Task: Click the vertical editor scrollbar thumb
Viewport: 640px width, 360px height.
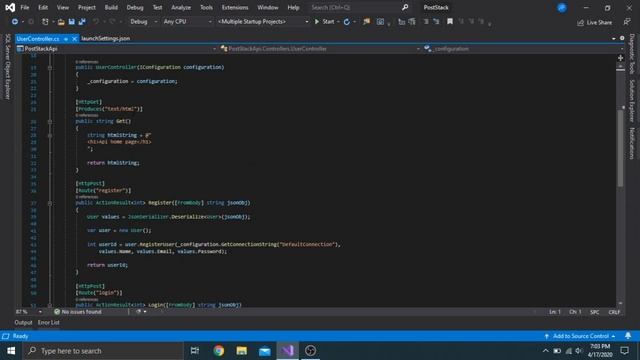Action: coord(620,147)
